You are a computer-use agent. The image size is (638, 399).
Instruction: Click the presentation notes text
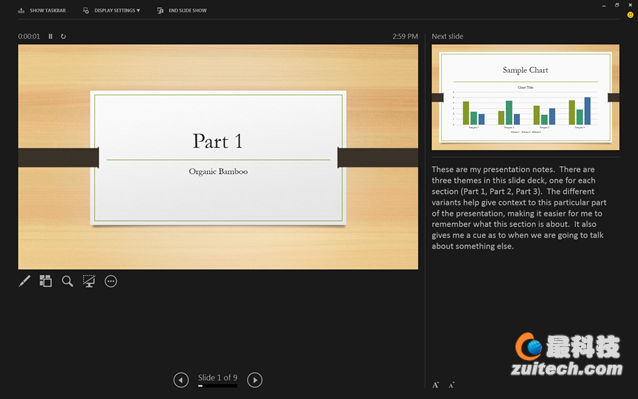point(519,208)
